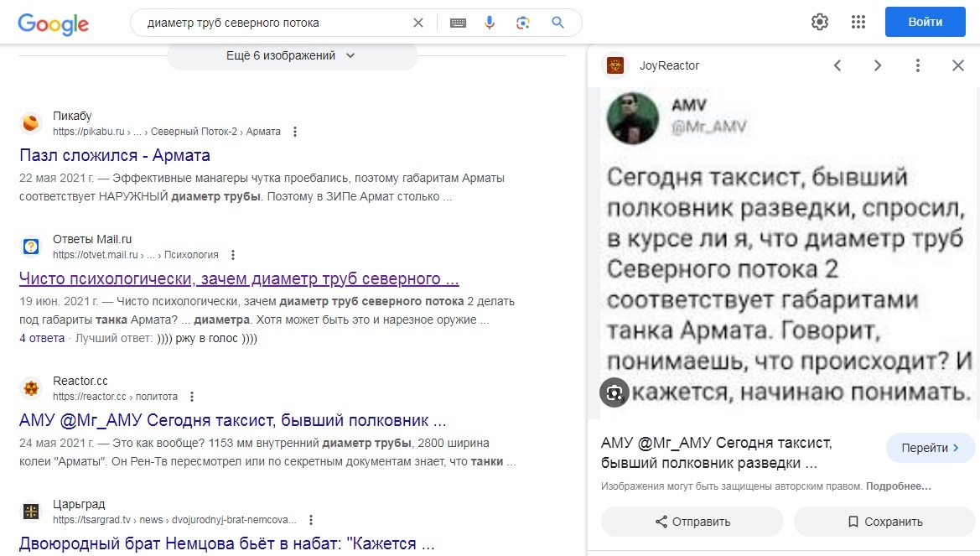Open Двоюродный брат Немцова result

coord(226,543)
